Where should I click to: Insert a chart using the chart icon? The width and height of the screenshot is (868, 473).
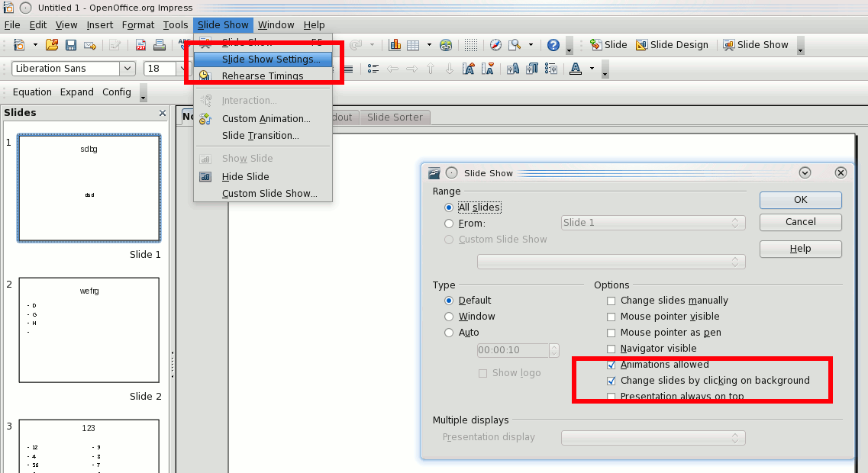pos(395,45)
